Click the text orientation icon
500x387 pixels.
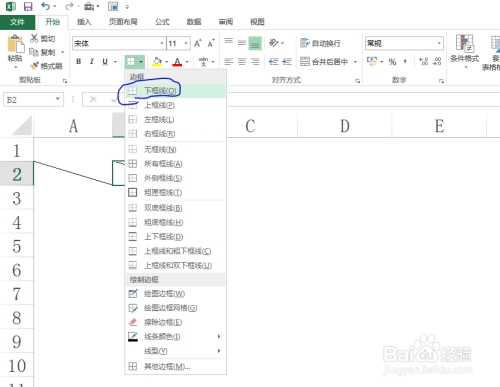coord(274,43)
